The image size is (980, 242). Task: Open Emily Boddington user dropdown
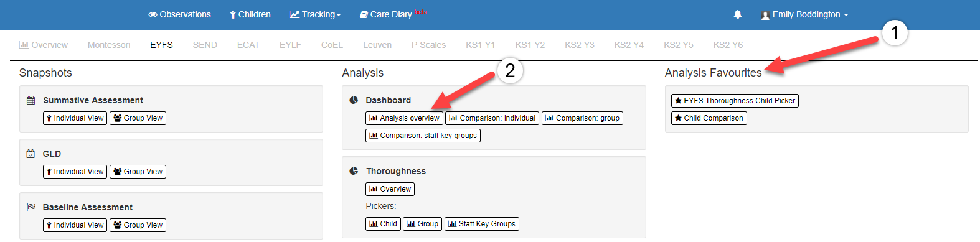pyautogui.click(x=804, y=14)
